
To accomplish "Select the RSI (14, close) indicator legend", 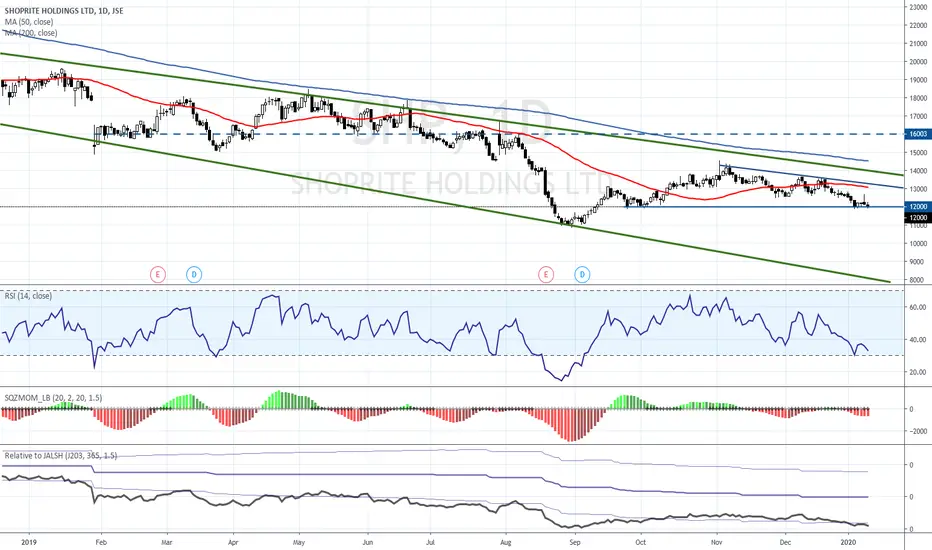I will point(28,296).
